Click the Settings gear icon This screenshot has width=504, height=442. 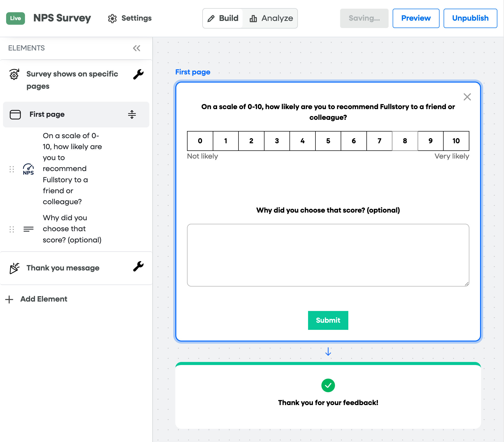point(112,18)
